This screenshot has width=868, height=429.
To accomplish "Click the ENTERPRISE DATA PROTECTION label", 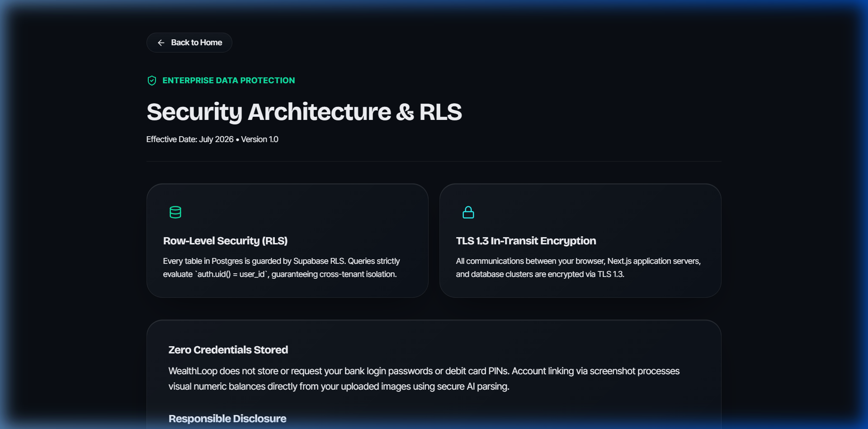I will [229, 81].
